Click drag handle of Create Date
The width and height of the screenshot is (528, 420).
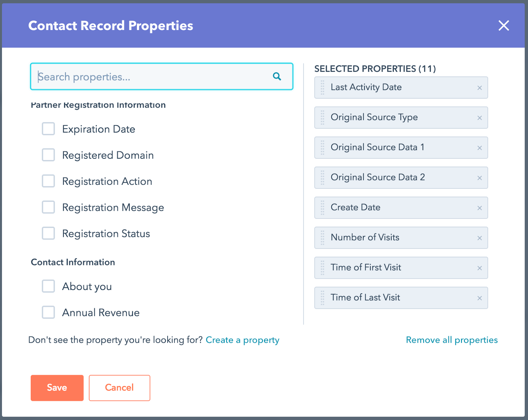pyautogui.click(x=322, y=208)
